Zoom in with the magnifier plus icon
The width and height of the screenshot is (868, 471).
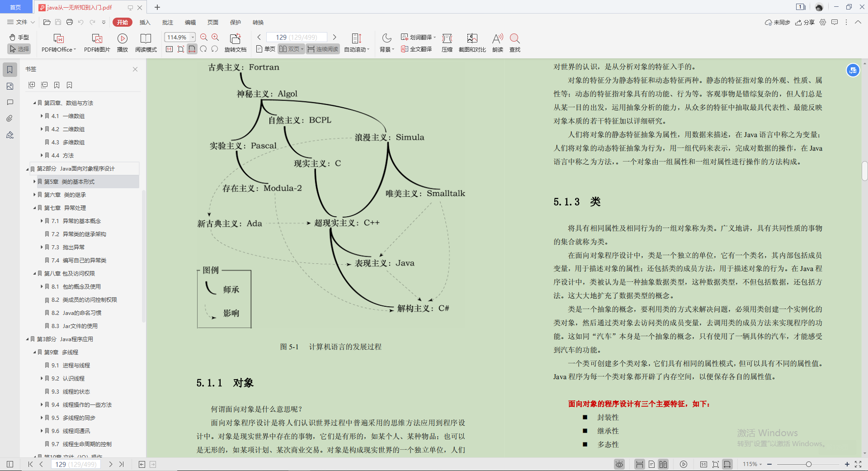215,37
